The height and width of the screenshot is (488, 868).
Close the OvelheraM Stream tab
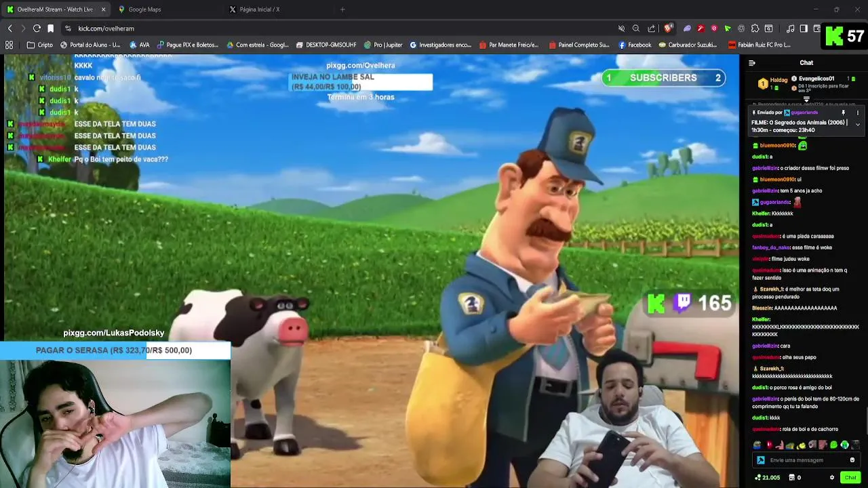coord(103,9)
